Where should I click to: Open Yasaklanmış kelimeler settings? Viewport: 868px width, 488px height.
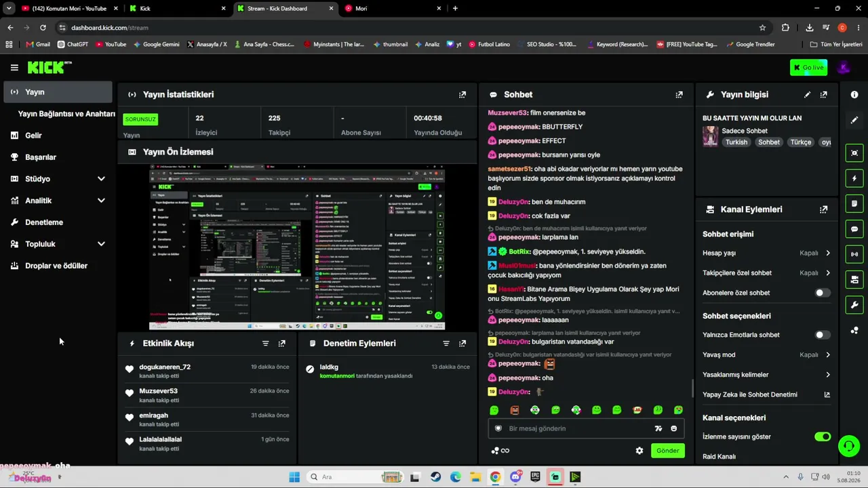pyautogui.click(x=766, y=375)
